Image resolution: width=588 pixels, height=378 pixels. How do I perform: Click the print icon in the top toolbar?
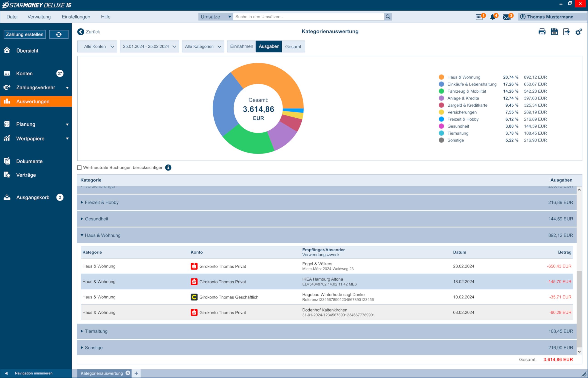pyautogui.click(x=542, y=32)
